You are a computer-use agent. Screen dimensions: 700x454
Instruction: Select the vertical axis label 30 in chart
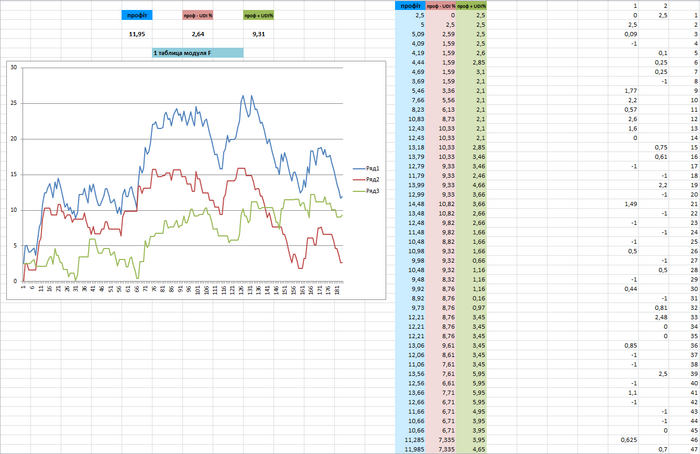pos(14,67)
